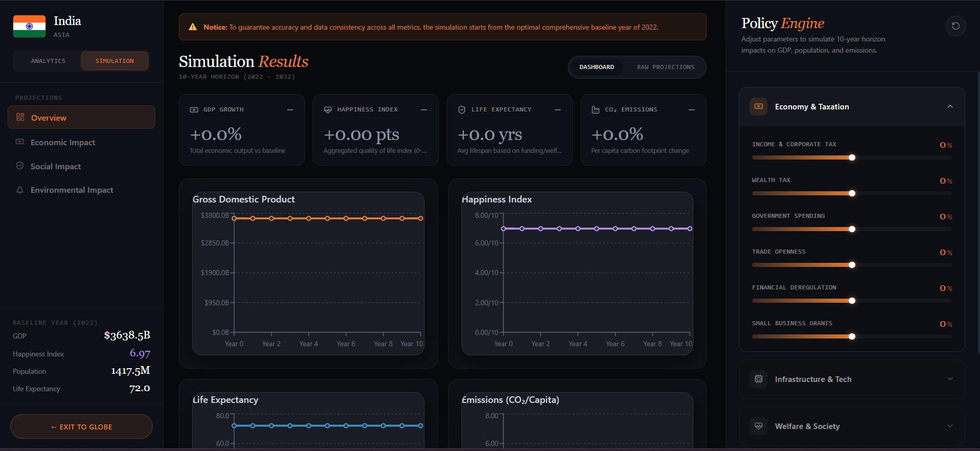Adjust the Trade Openness slider
This screenshot has height=451, width=980.
point(852,265)
